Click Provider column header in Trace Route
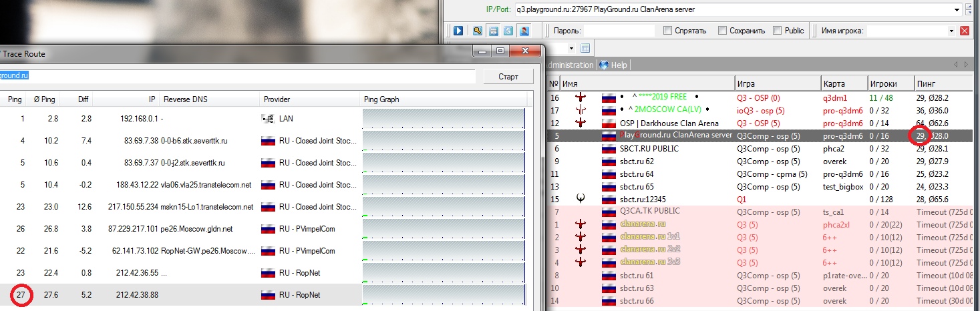 (310, 99)
